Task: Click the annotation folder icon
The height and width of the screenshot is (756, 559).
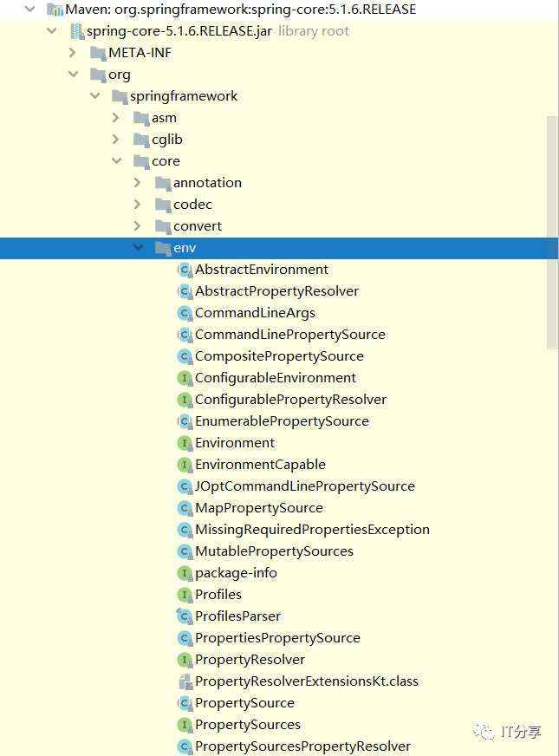Action: tap(163, 183)
